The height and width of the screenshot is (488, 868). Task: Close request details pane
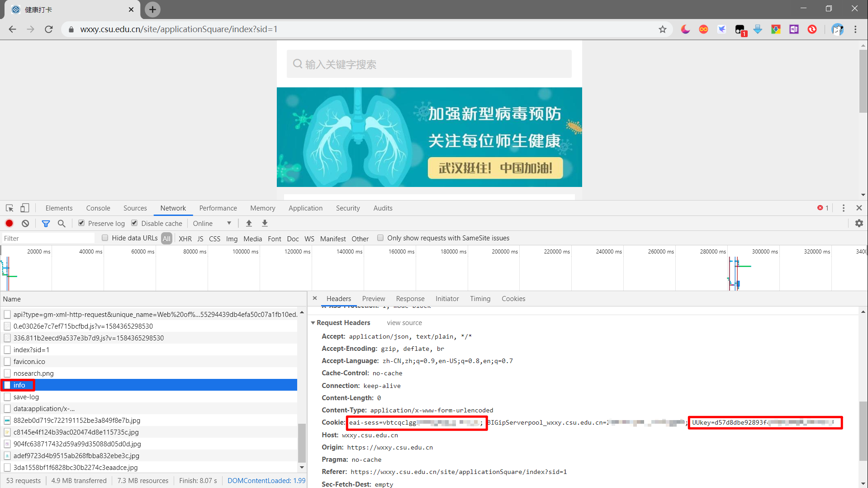[x=315, y=298]
